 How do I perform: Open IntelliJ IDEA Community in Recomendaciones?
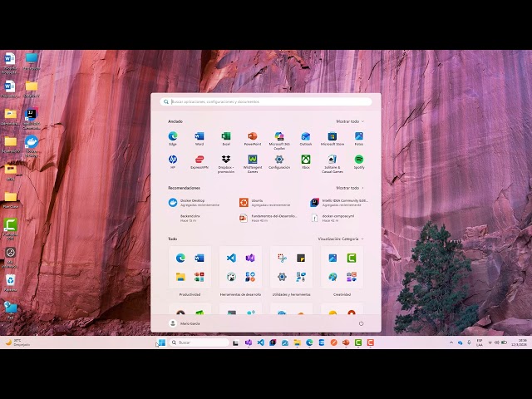tap(339, 203)
